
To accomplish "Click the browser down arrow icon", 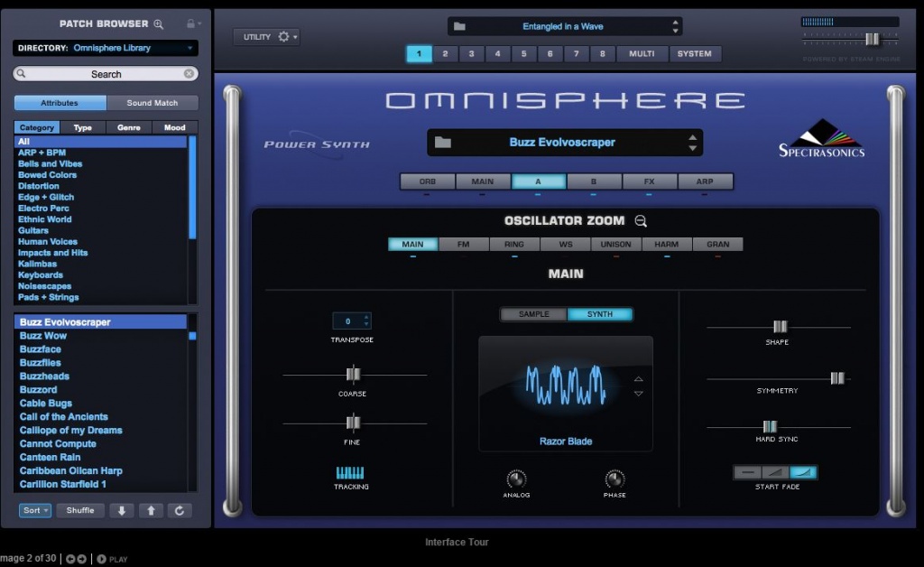I will click(122, 510).
